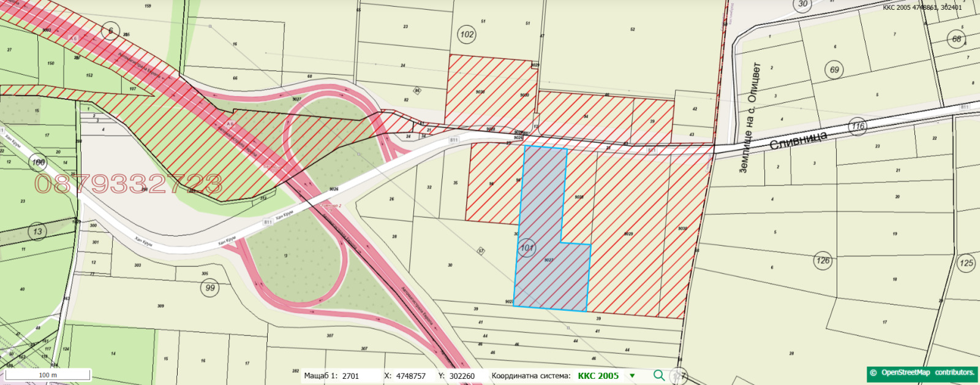Click circled district marker 102
This screenshot has width=980, height=385.
(467, 34)
